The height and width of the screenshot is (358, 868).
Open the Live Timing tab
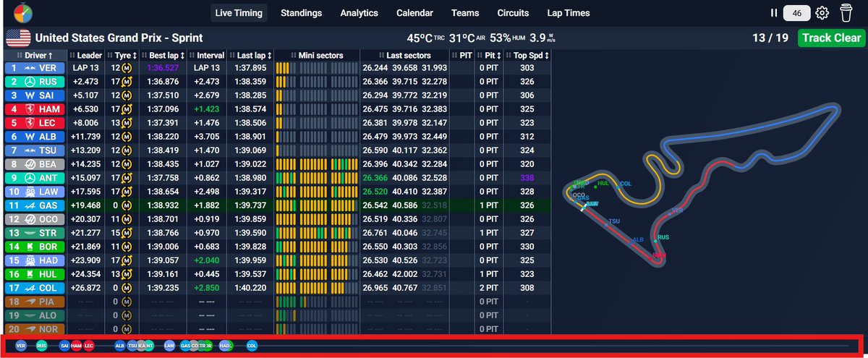point(240,13)
